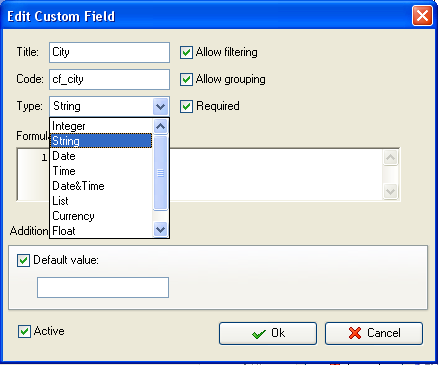Viewport: 438px width, 365px height.
Task: Click the formula box scroll up arrow
Action: 390,157
